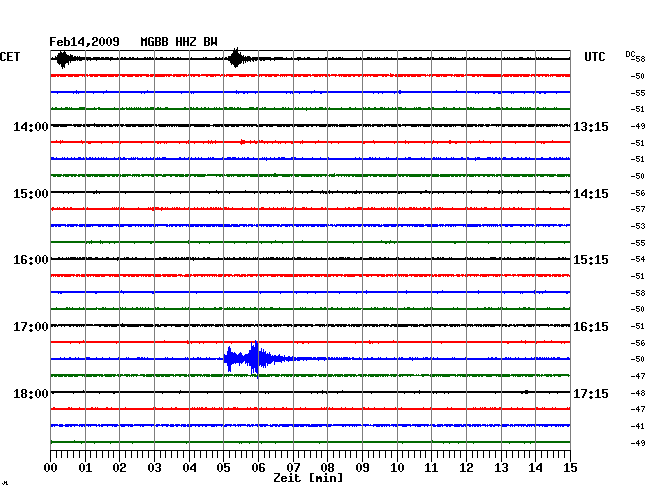Click the 15:00 CET time label
650x494 pixels.
click(31, 194)
